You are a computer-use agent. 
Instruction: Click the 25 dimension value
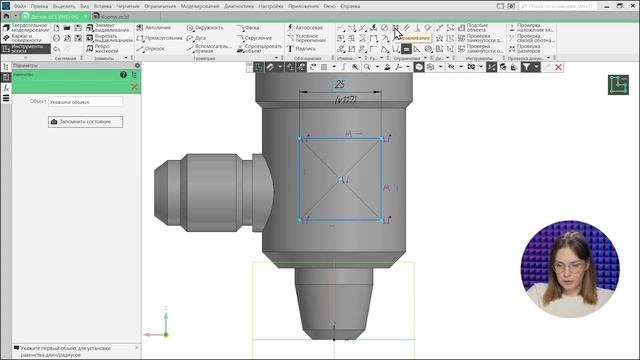click(340, 84)
